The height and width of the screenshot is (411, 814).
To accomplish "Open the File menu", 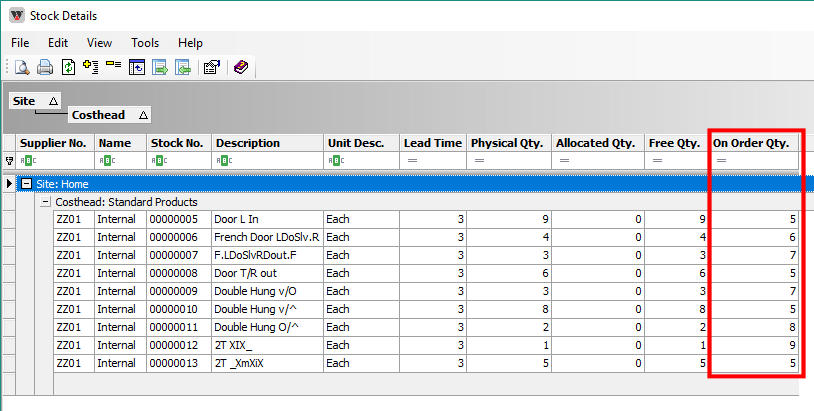I will click(x=20, y=43).
